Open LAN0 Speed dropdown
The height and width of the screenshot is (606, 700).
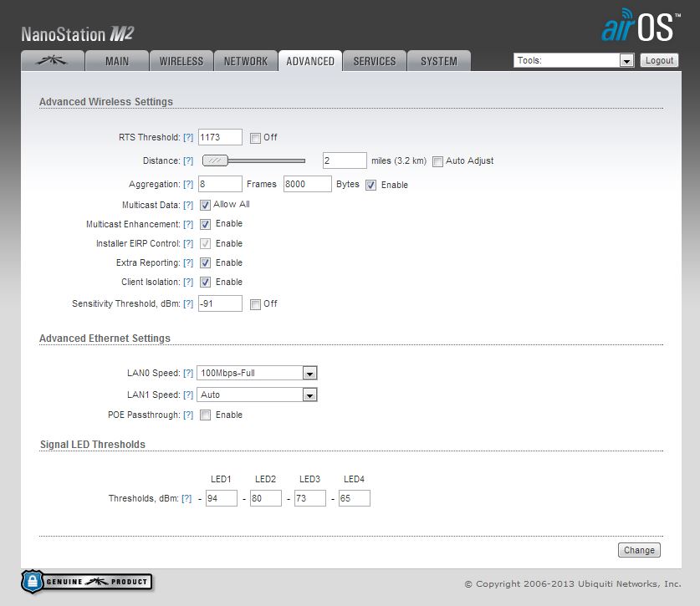click(257, 373)
